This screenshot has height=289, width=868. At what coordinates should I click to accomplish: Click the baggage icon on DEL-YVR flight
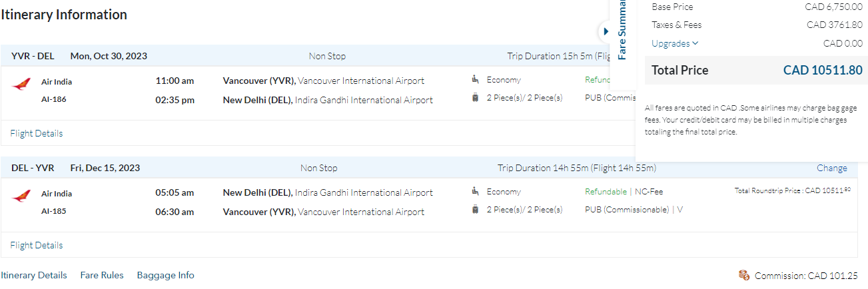click(x=475, y=210)
